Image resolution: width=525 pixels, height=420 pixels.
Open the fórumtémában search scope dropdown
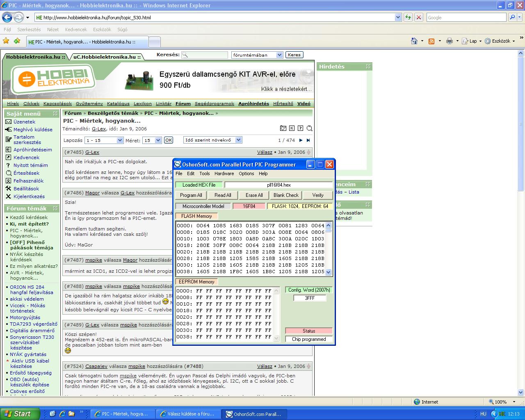(x=279, y=55)
